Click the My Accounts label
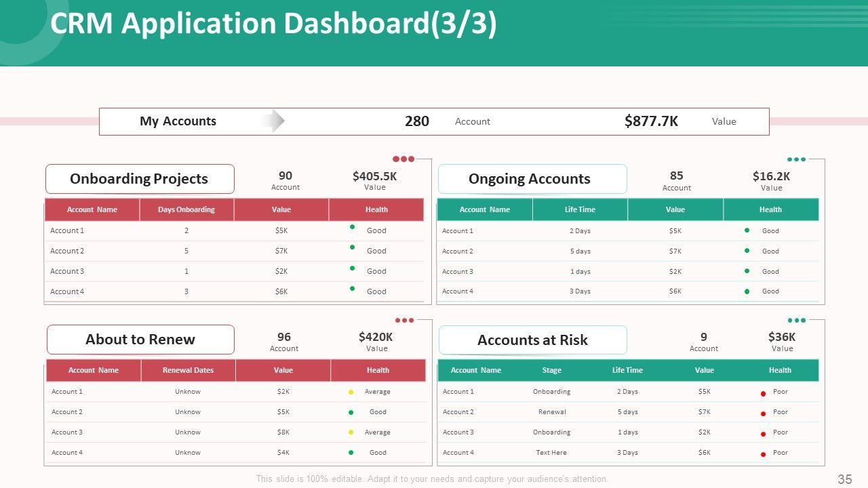 (x=178, y=121)
